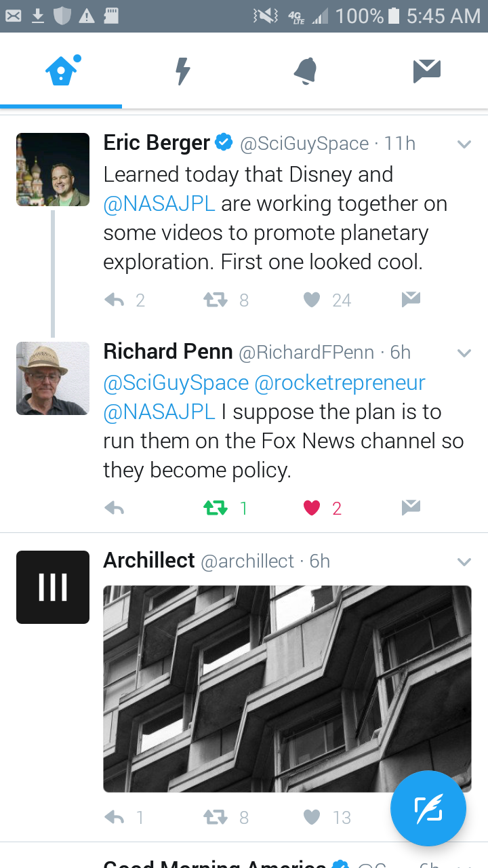Share Richard Penn's tweet via message
Viewport: 488px width, 868px height.
point(411,507)
